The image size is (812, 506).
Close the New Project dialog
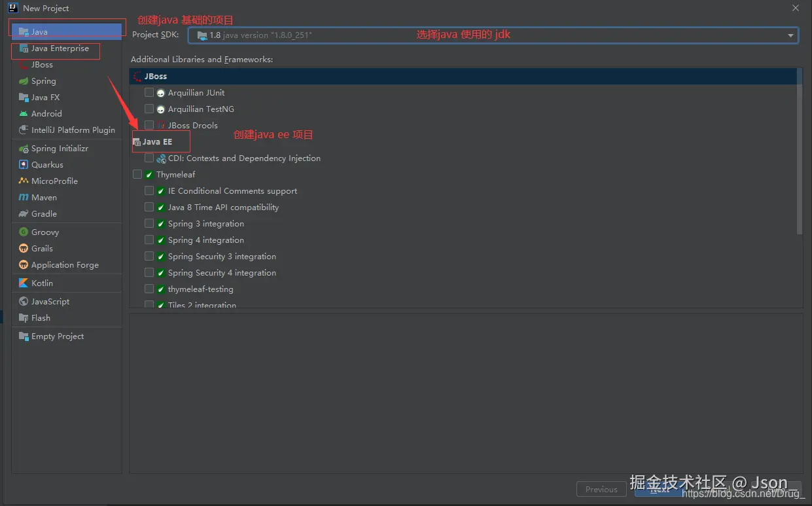[x=796, y=8]
